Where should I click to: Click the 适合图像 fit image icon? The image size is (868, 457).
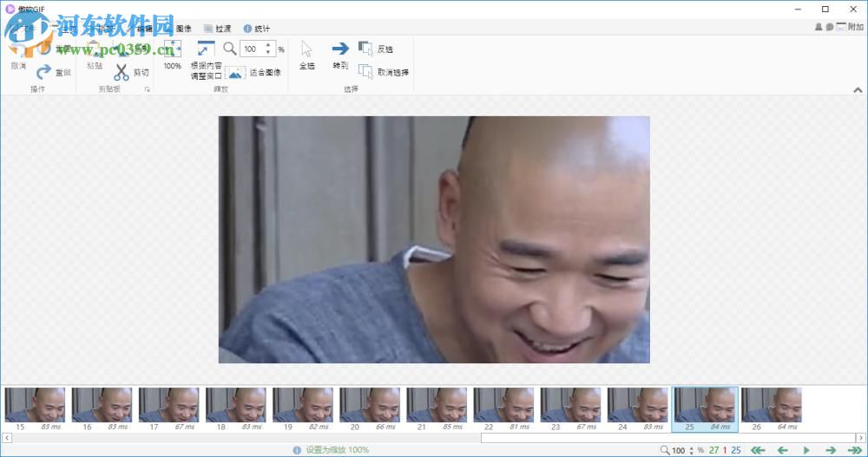(235, 73)
